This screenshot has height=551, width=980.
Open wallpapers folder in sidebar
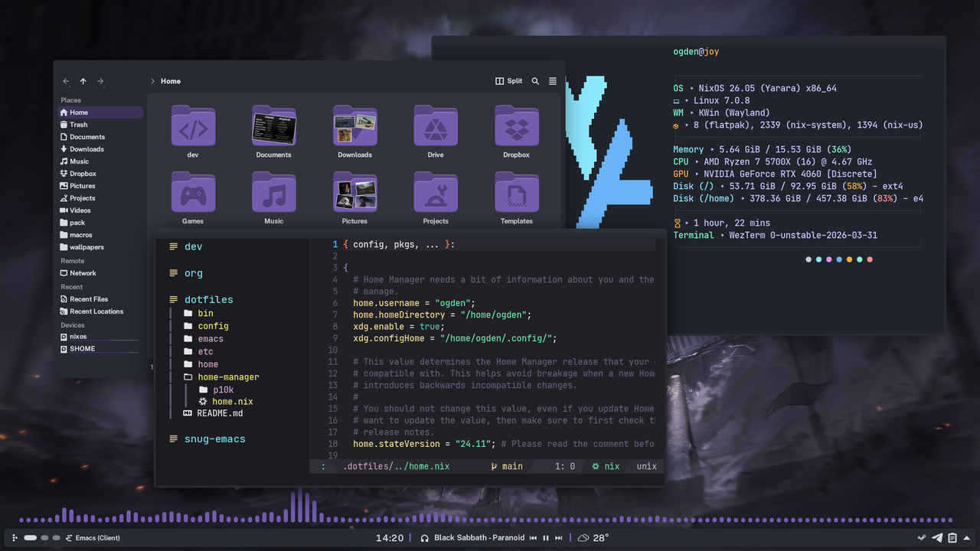click(100, 247)
